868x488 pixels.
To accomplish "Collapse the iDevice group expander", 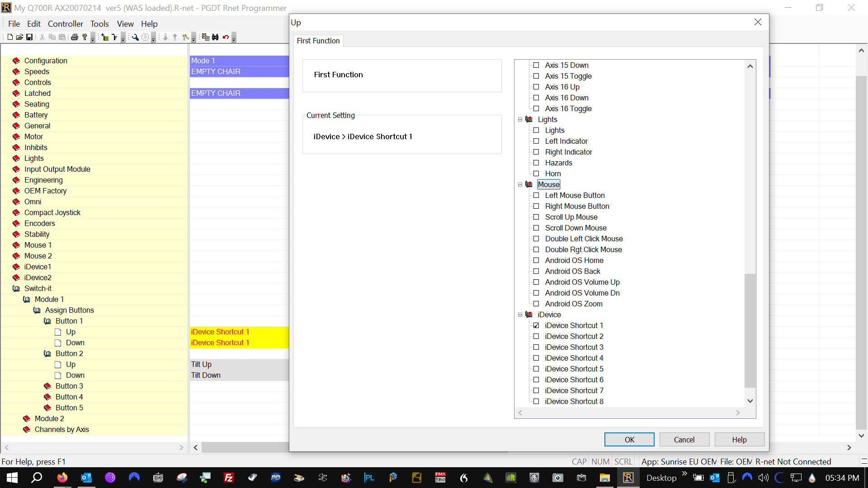I will click(520, 314).
